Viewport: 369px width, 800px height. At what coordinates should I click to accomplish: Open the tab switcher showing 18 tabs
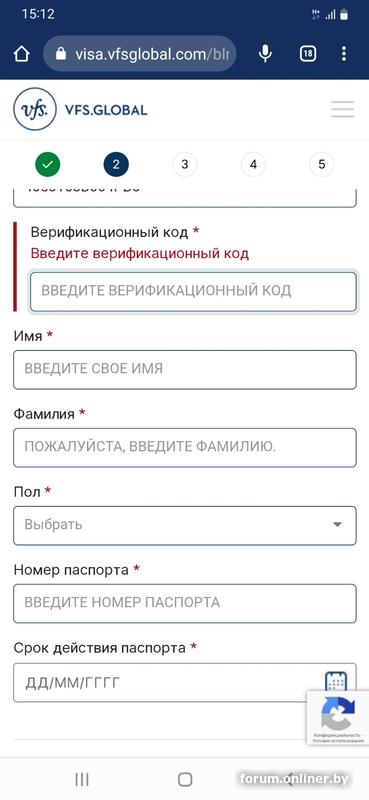[308, 54]
